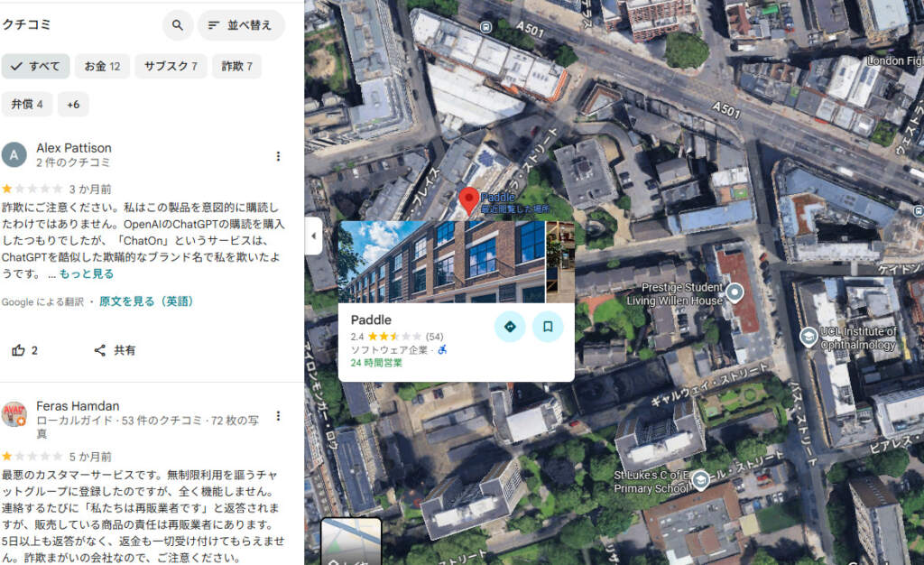Click the クチコミ heading

[26, 24]
